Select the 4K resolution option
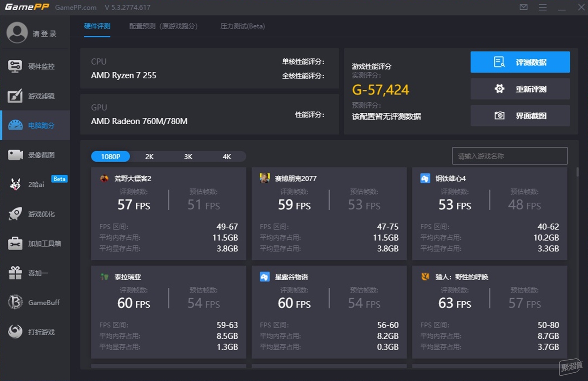This screenshot has height=381, width=588. pos(227,156)
